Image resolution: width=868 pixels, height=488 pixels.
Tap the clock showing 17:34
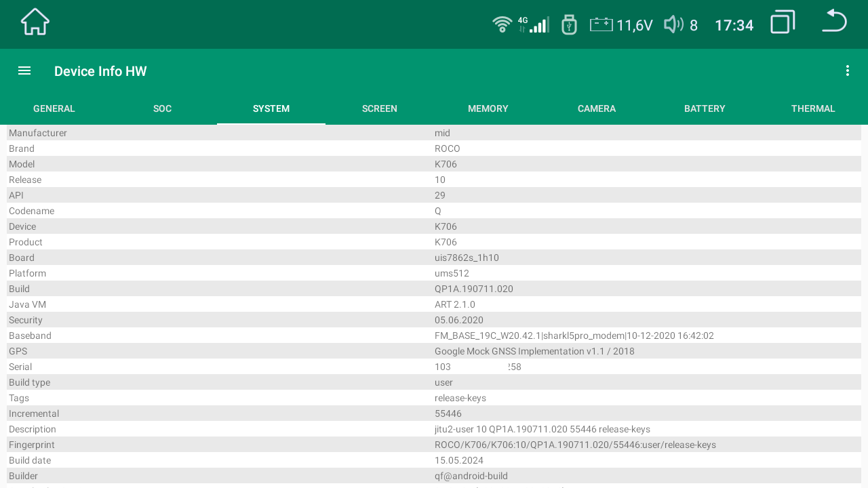pyautogui.click(x=734, y=25)
